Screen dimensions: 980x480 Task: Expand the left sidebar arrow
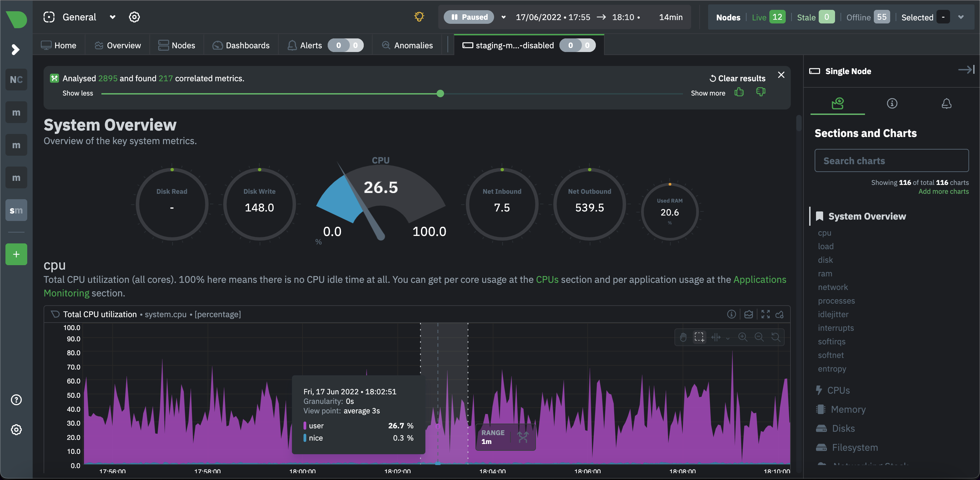point(16,49)
